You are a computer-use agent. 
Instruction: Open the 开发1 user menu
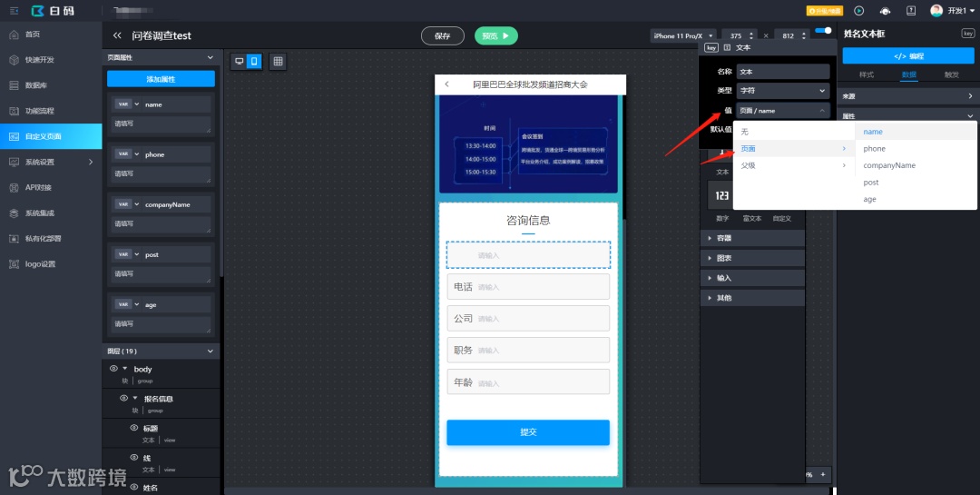[x=953, y=11]
